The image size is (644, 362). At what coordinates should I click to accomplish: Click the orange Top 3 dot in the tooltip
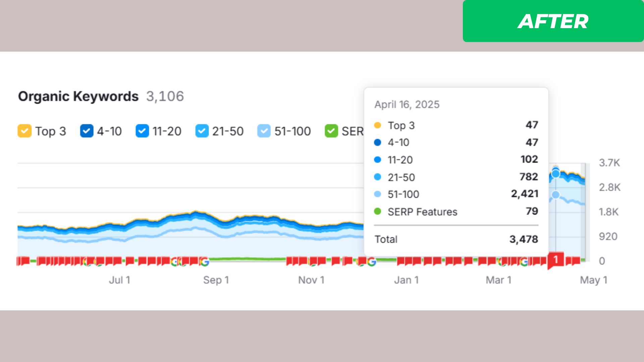click(377, 125)
